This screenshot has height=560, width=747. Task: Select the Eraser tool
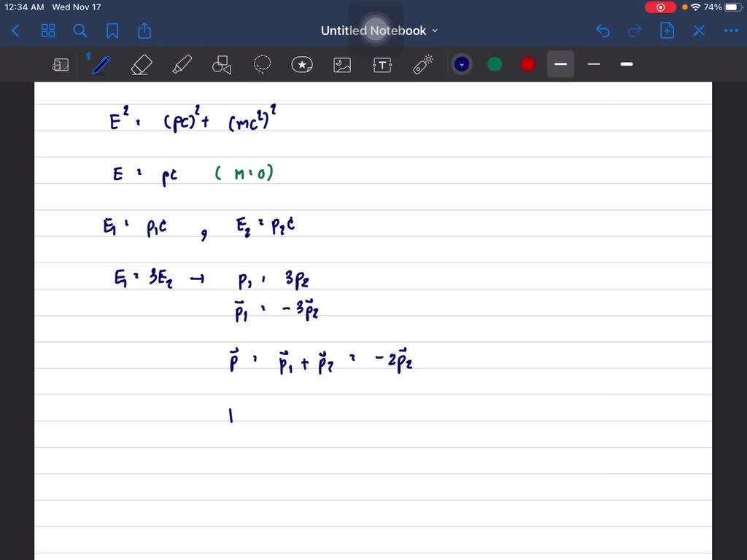141,64
